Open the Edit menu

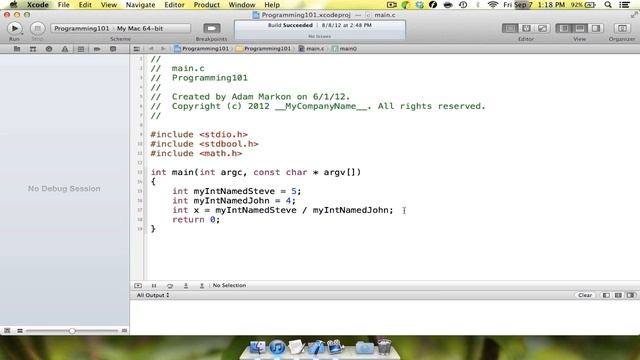coord(85,5)
